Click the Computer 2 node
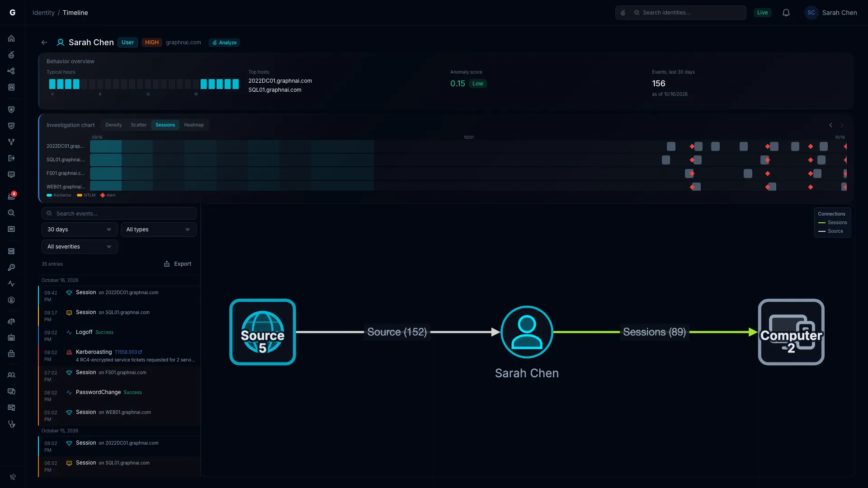This screenshot has width=868, height=488. pyautogui.click(x=791, y=332)
